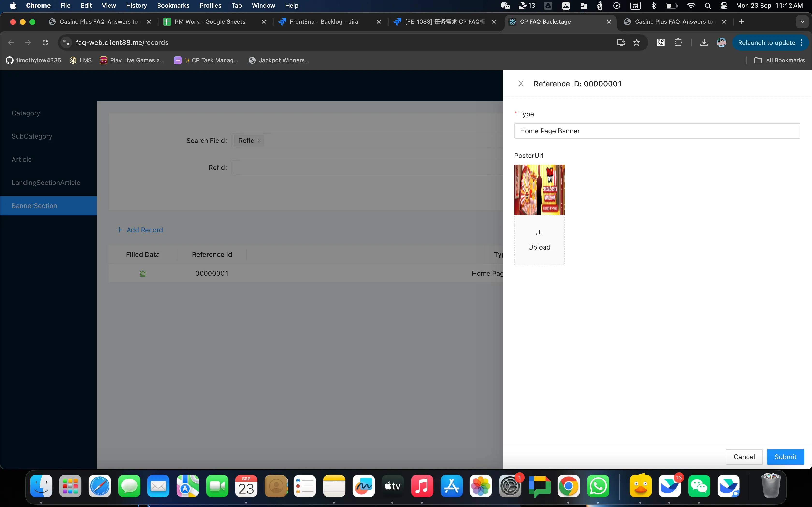812x507 pixels.
Task: Close the Reference ID drawer panel
Action: click(521, 84)
